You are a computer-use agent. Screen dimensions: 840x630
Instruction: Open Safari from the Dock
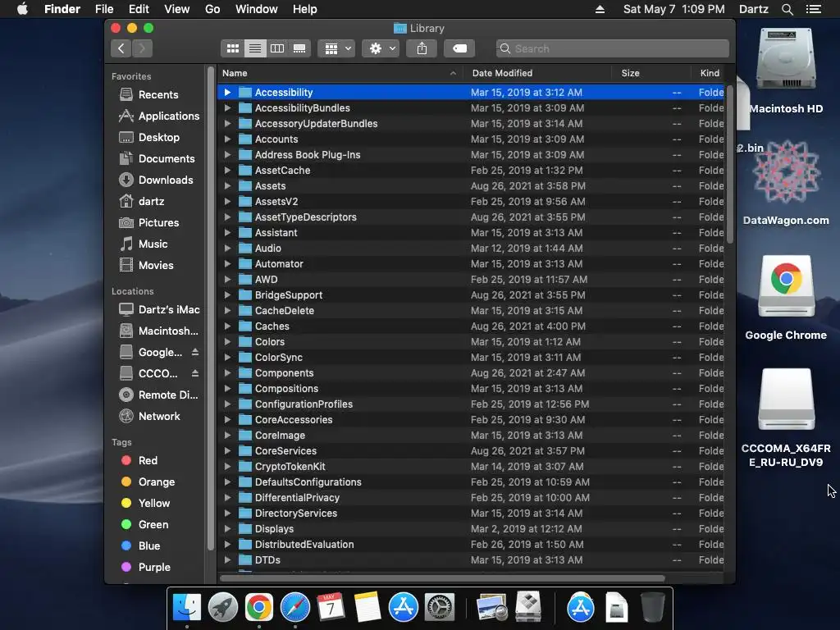point(295,608)
